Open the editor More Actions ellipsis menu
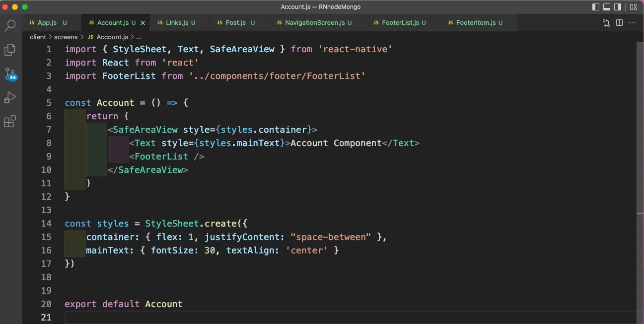 [633, 23]
